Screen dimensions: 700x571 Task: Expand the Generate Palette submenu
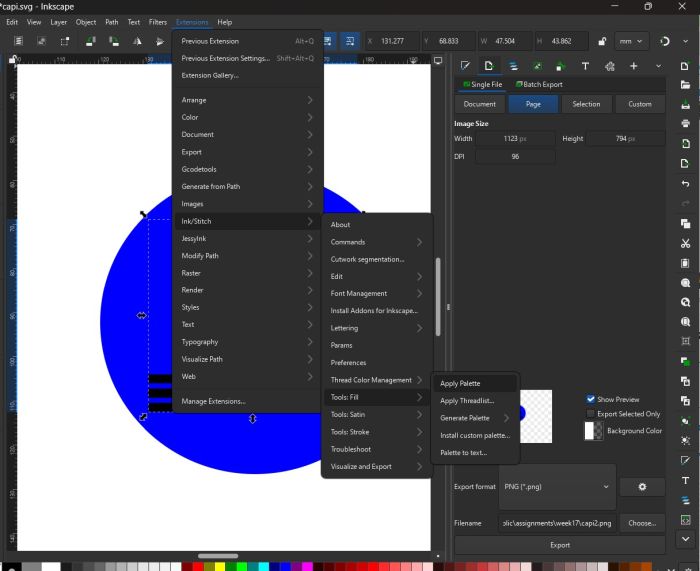pyautogui.click(x=475, y=418)
